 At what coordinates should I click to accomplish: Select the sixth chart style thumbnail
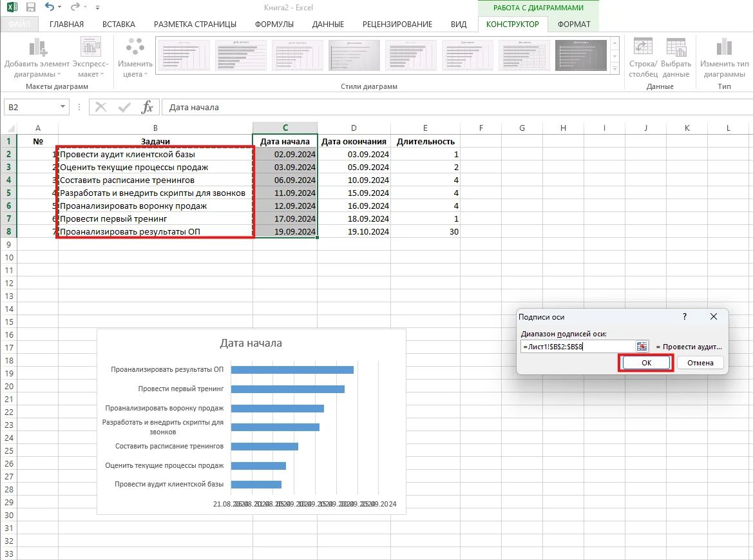point(467,55)
